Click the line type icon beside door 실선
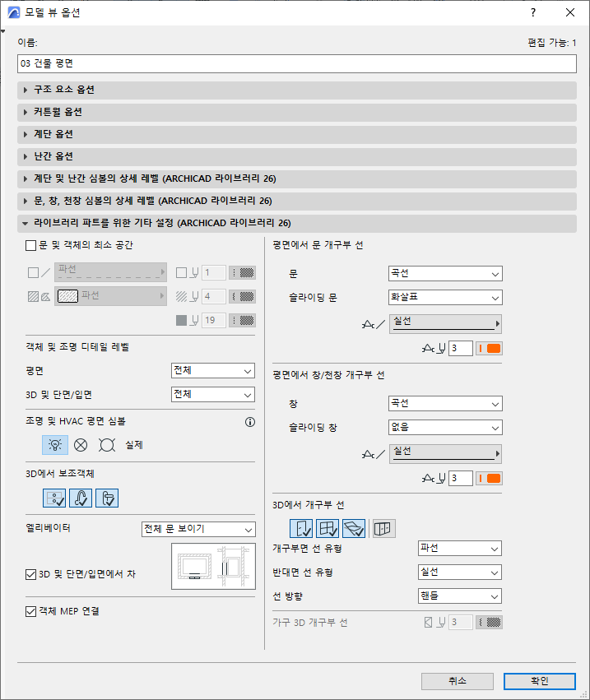 click(x=374, y=325)
